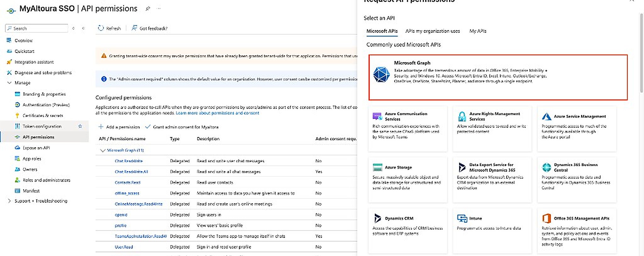Pin the page using the pin icon

coord(148,8)
